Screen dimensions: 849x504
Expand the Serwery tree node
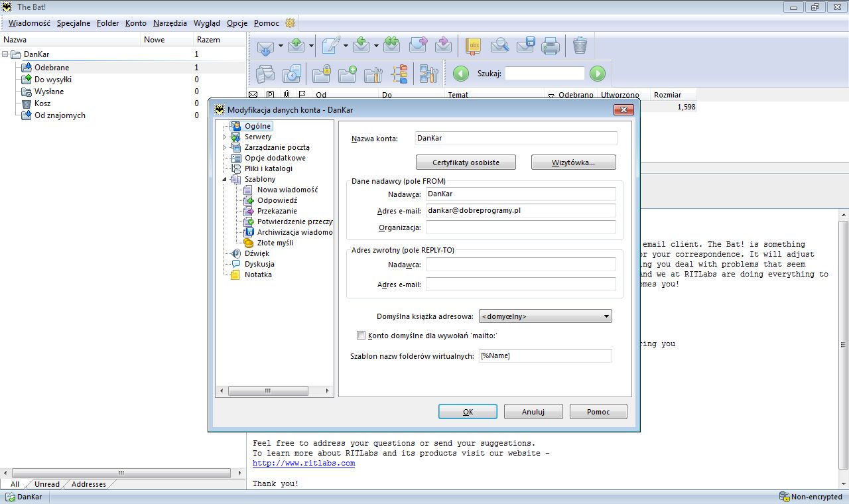click(225, 137)
